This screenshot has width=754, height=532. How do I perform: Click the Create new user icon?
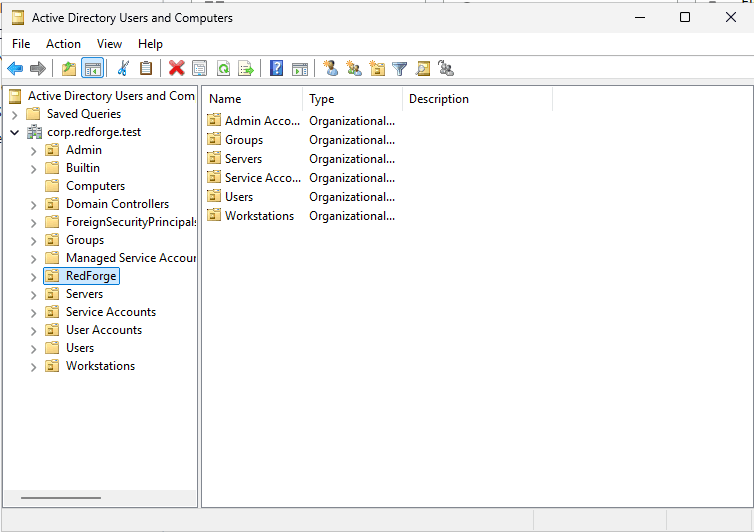(x=330, y=68)
